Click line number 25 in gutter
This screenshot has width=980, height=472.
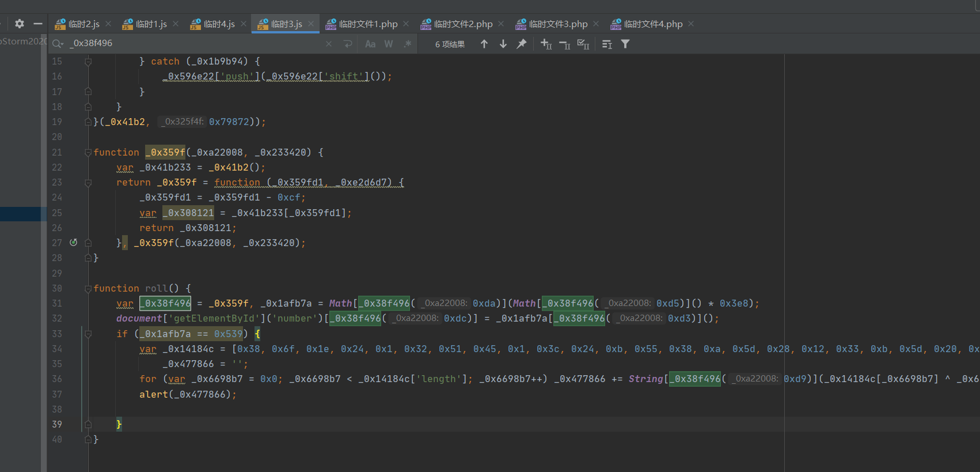[x=57, y=213]
